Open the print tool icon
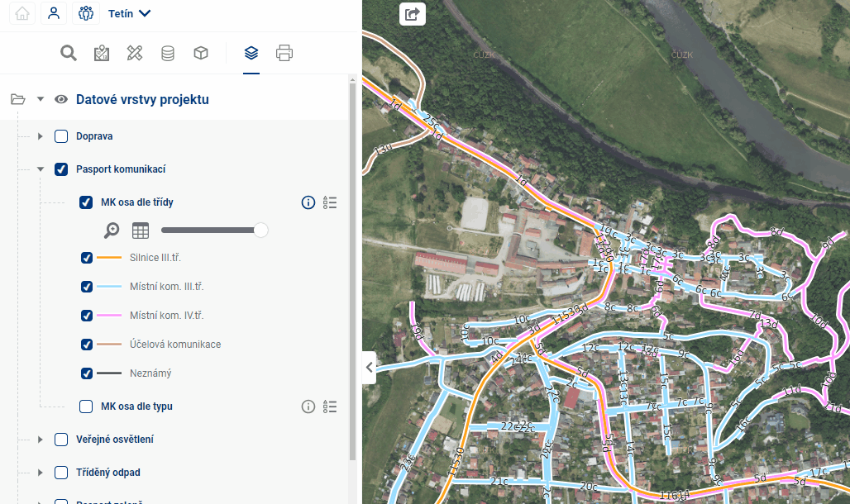The height and width of the screenshot is (504, 850). click(284, 54)
